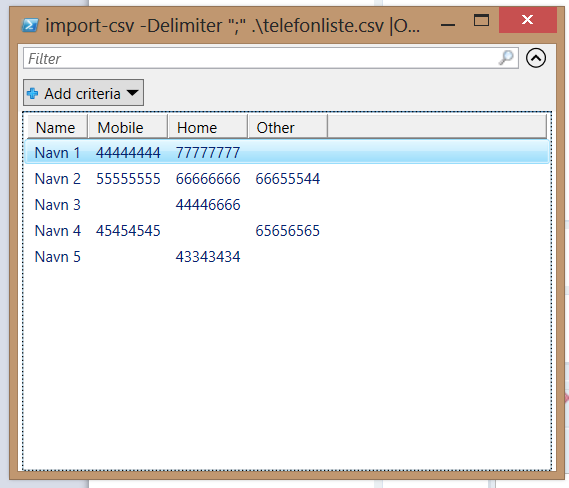Sort by the Name column header

click(x=58, y=127)
